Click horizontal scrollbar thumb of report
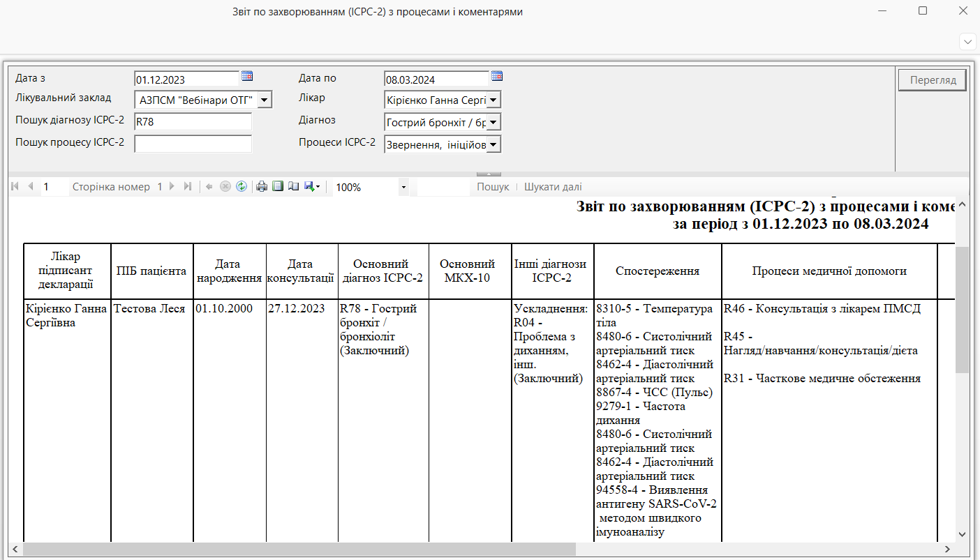Viewport: 980px width, 560px height. [300, 549]
